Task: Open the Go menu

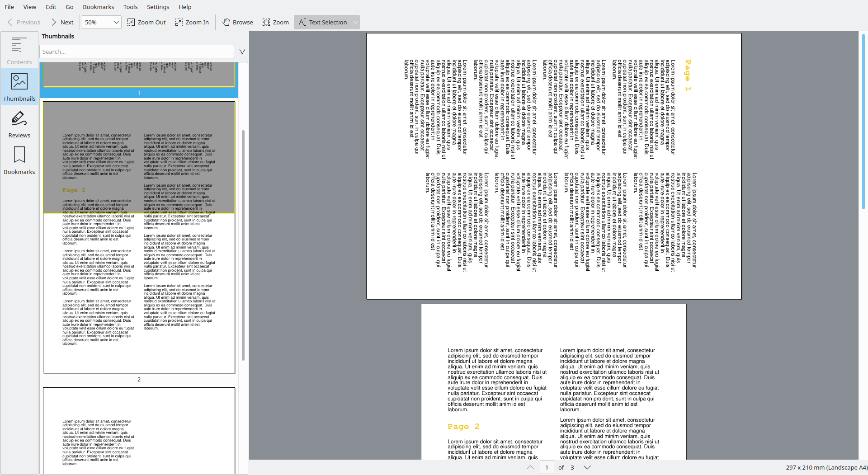Action: click(70, 7)
